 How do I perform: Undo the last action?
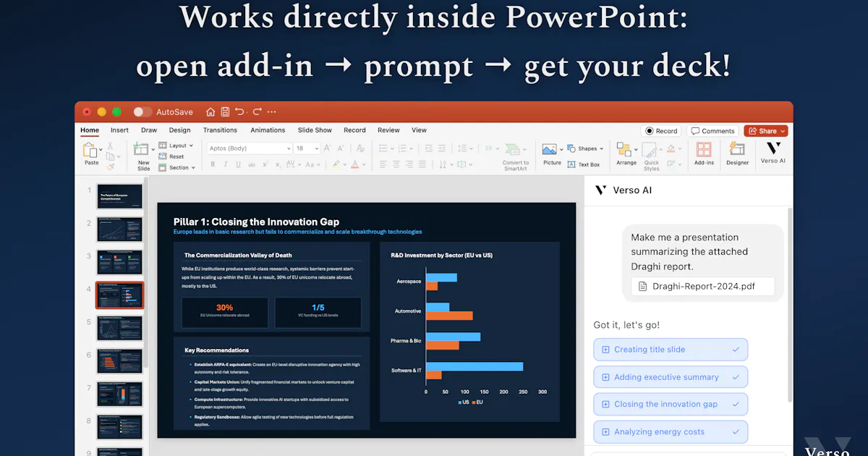pos(239,111)
